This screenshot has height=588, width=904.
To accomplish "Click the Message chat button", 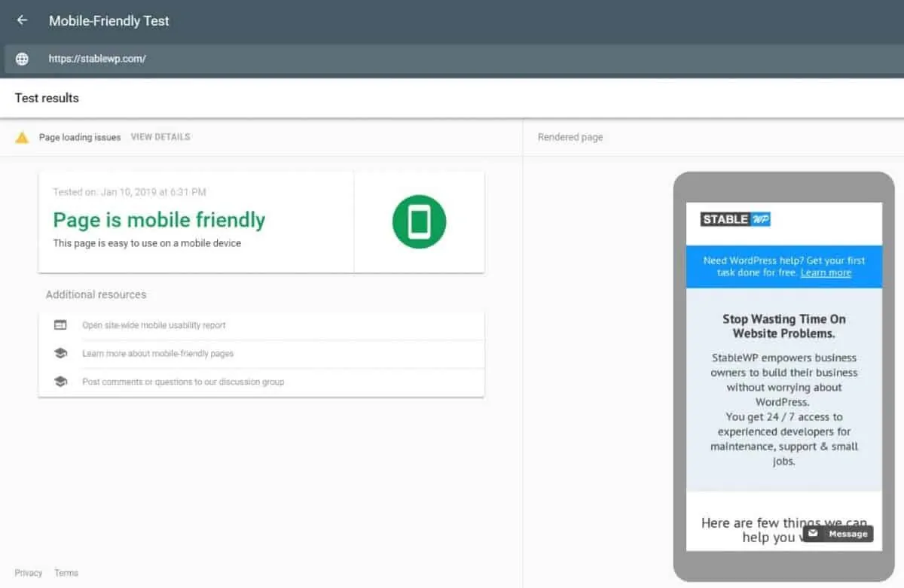I will pos(838,533).
